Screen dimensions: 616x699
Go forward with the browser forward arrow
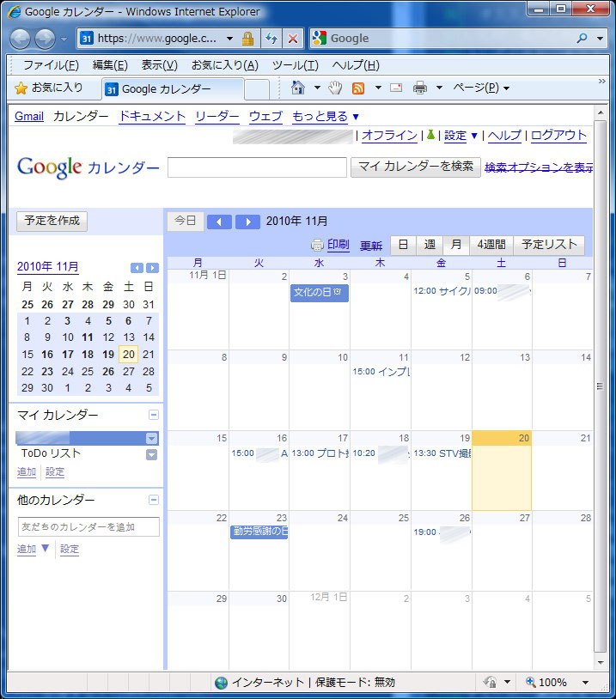coord(45,39)
